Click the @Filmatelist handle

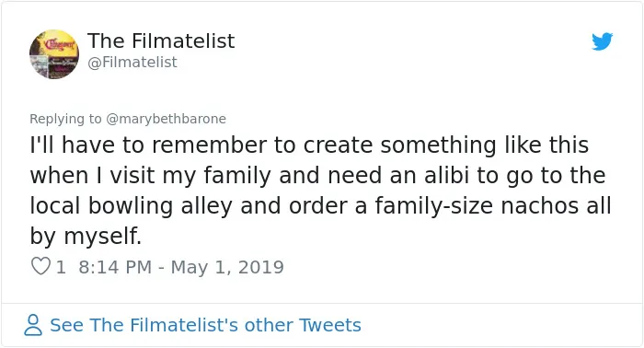click(x=132, y=62)
